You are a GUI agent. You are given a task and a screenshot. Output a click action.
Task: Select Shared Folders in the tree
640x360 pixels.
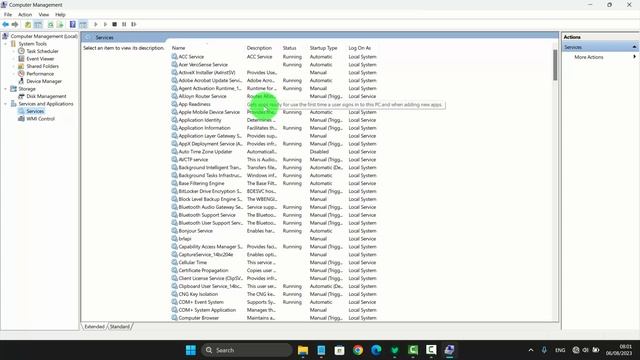[x=42, y=66]
